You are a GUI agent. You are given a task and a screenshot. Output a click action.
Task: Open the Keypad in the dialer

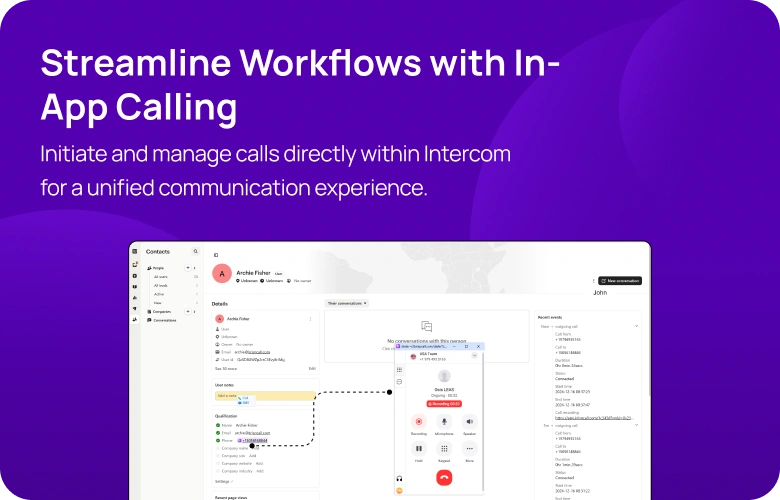point(444,448)
